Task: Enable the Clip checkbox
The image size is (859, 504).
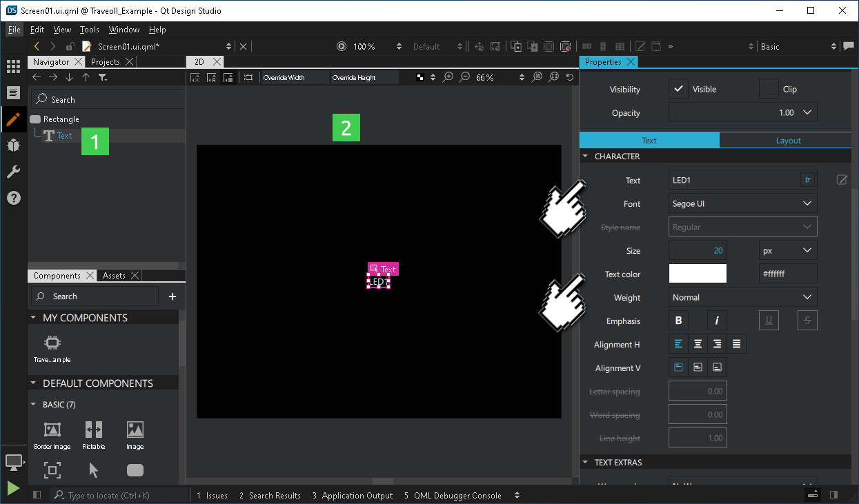Action: pyautogui.click(x=769, y=88)
